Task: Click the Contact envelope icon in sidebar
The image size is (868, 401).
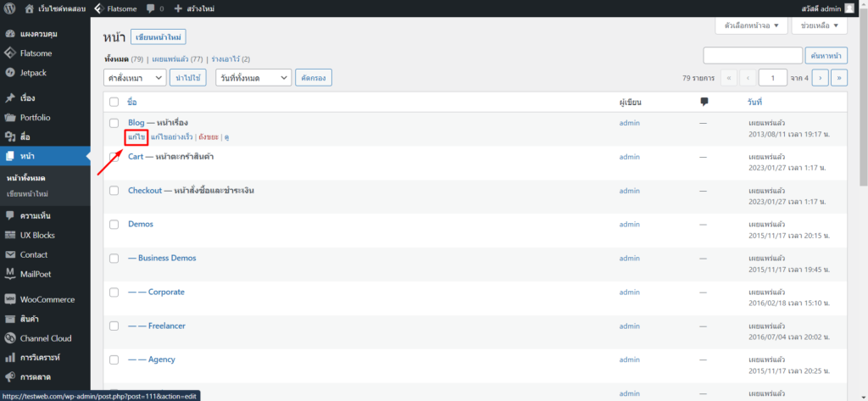Action: coord(9,255)
